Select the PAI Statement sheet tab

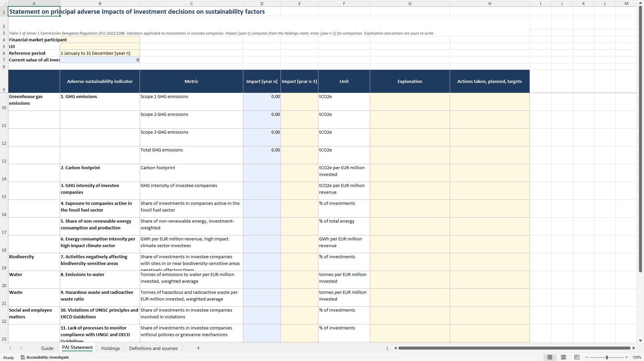[x=77, y=348]
